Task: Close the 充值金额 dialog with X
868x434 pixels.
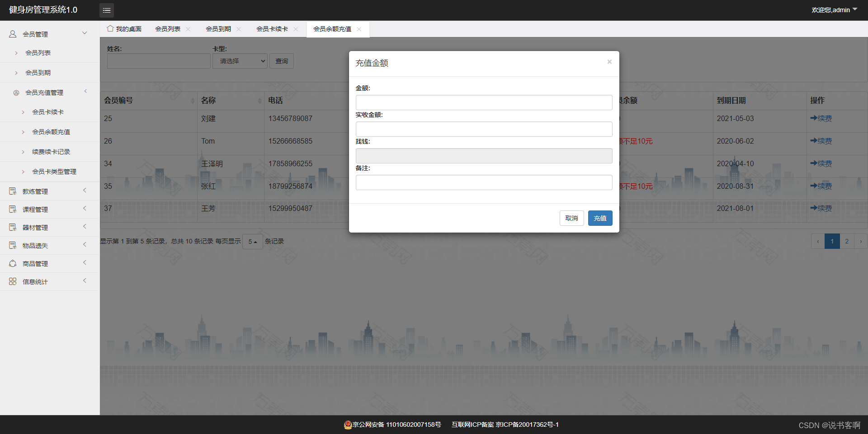Action: click(x=609, y=62)
